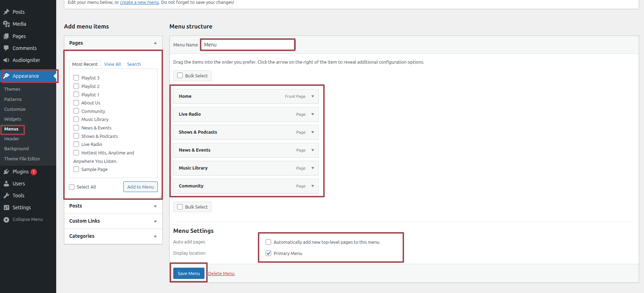The image size is (644, 293).
Task: Click the Media icon in sidebar
Action: (x=6, y=24)
